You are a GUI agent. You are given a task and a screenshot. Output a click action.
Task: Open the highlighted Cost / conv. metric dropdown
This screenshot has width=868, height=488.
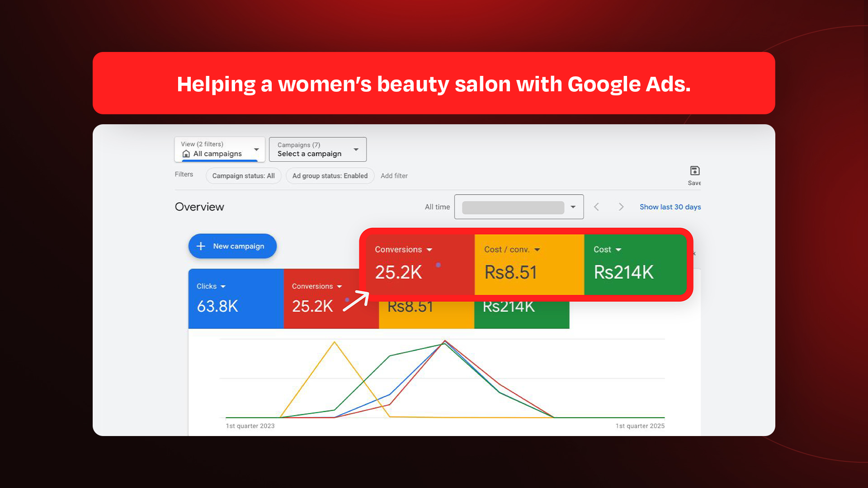click(x=537, y=250)
